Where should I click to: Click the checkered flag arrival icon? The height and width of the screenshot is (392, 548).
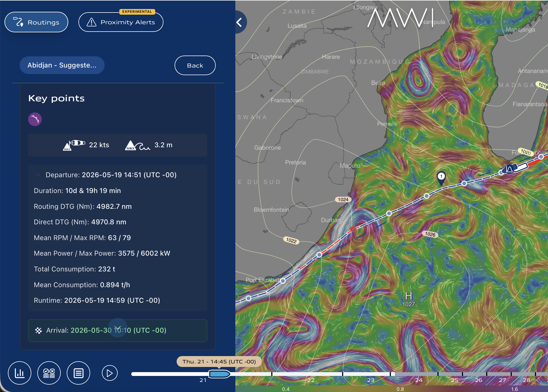pyautogui.click(x=38, y=330)
